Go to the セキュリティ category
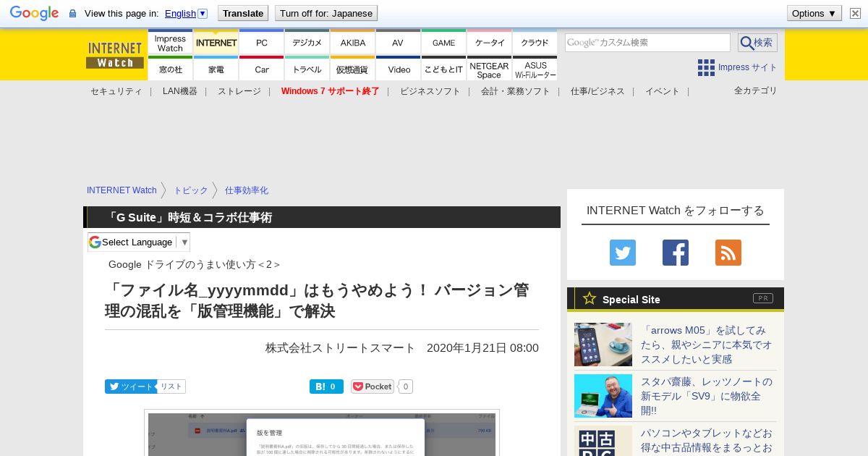868x456 pixels. [x=116, y=91]
